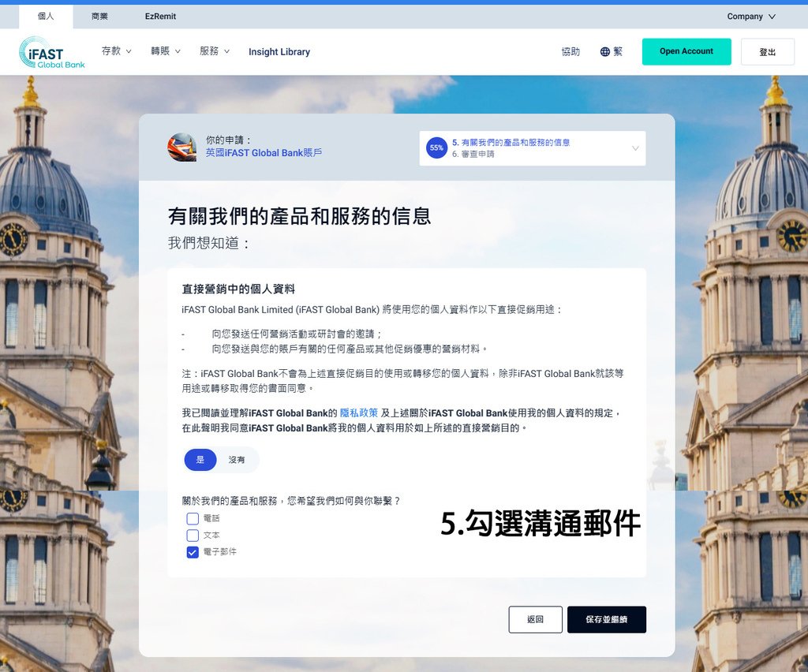
Task: Select the 是 consent option
Action: point(200,460)
